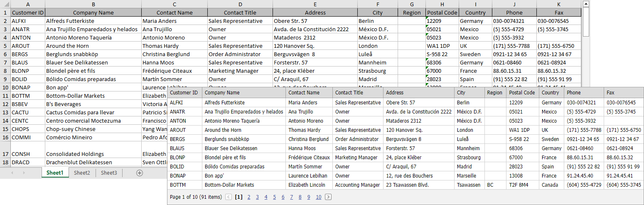Go to page 6 via pager link
The width and height of the screenshot is (644, 205).
pos(283,197)
